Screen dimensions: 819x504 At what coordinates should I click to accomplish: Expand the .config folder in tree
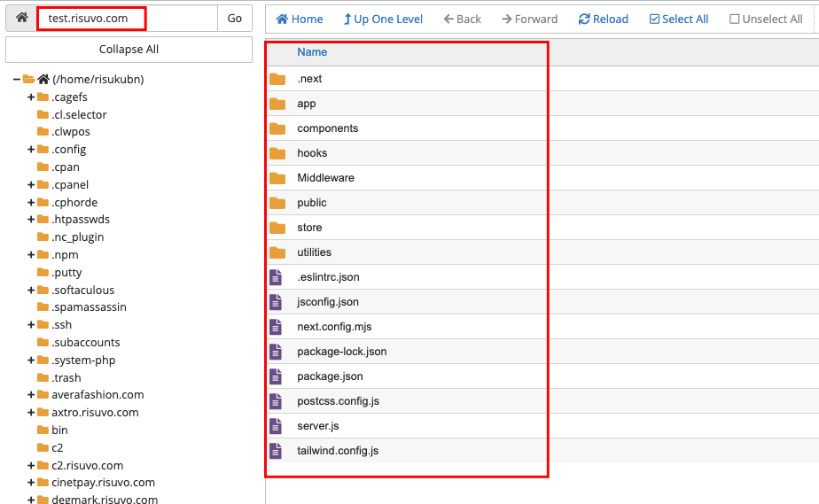[x=31, y=150]
